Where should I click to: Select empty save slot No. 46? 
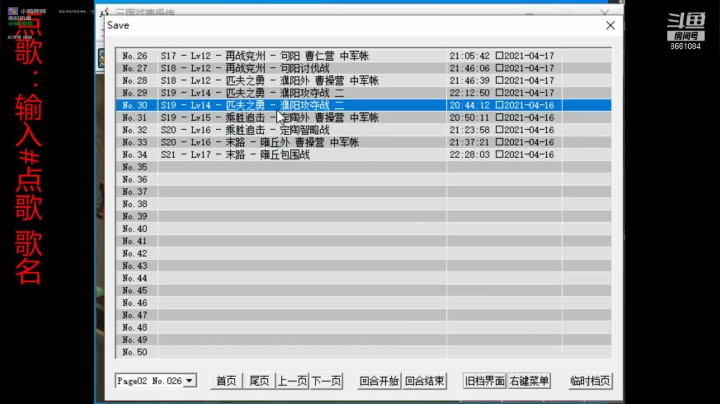pyautogui.click(x=363, y=303)
